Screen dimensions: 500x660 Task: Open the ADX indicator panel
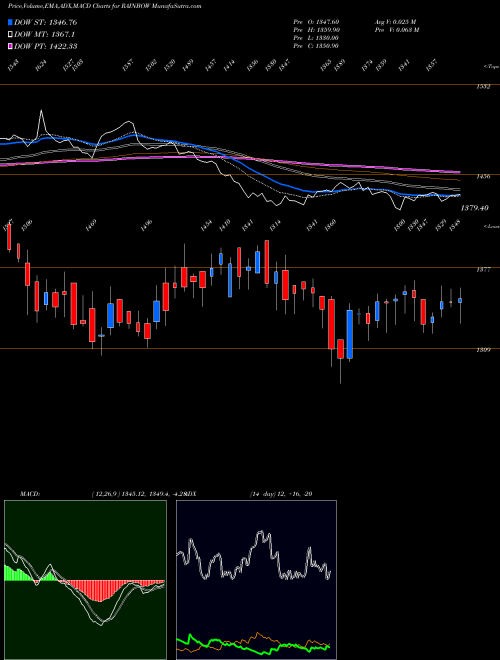(x=256, y=580)
